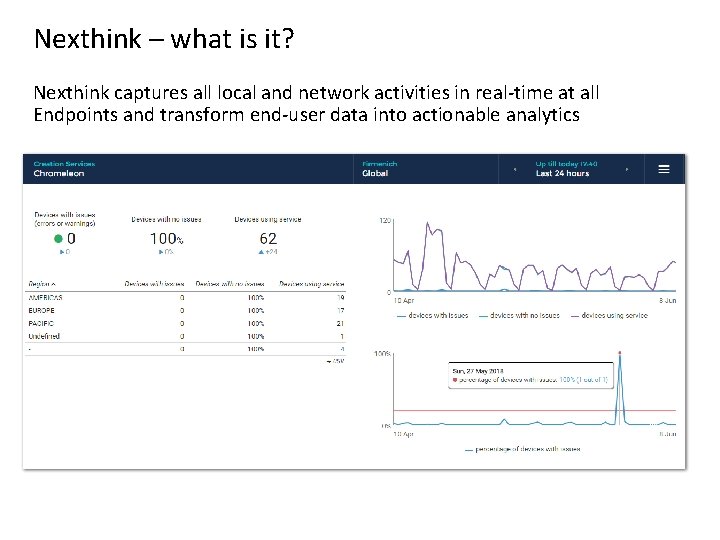Click the 62 devices using service value
This screenshot has width=720, height=540.
pyautogui.click(x=268, y=238)
